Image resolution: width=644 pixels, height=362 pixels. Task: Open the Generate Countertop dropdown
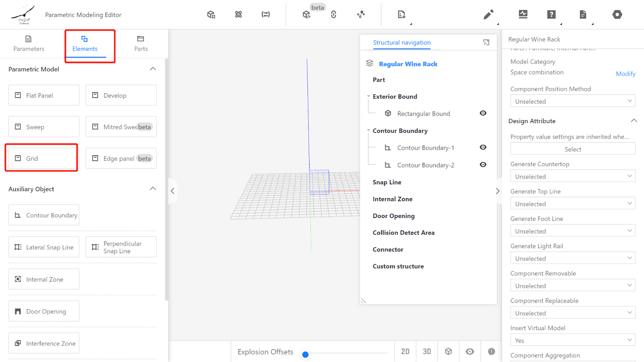(x=572, y=177)
